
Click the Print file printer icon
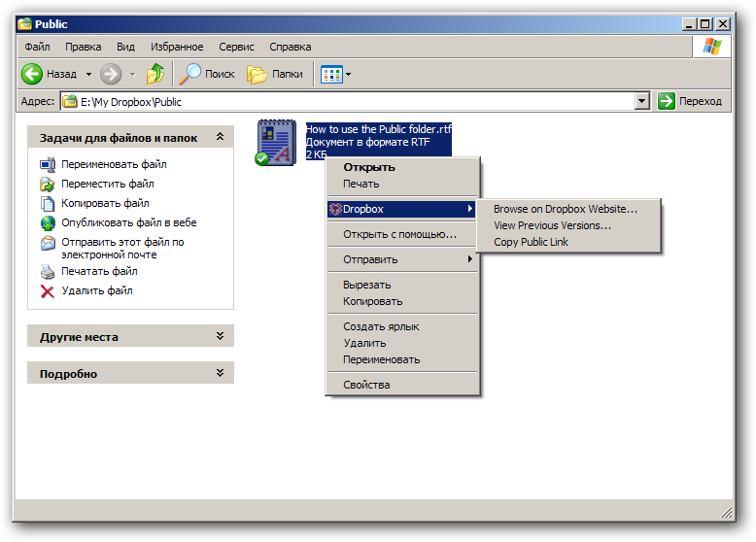(48, 272)
